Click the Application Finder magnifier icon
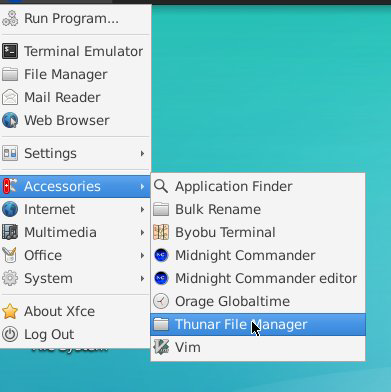 tap(161, 186)
